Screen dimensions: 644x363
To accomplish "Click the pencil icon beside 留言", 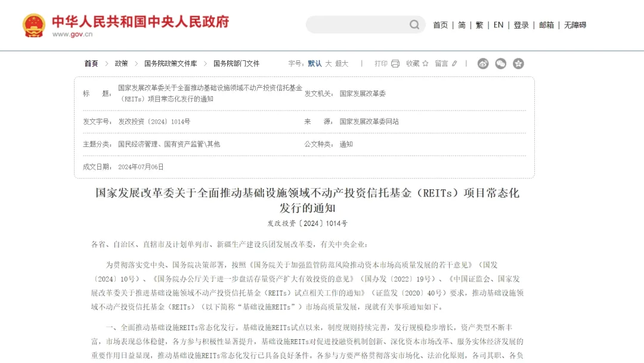I will [x=454, y=63].
